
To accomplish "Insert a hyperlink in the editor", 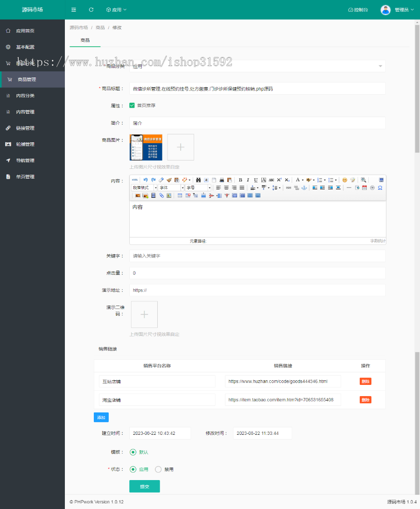I will (x=288, y=188).
